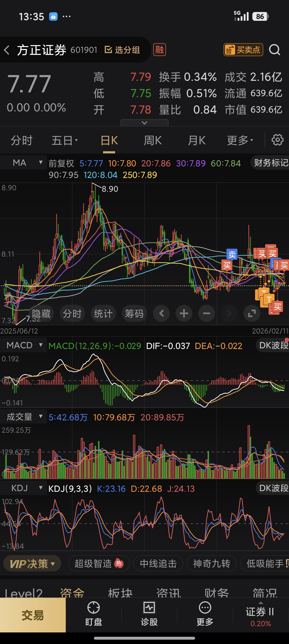Expand chart to fullscreen icon

pyautogui.click(x=252, y=313)
